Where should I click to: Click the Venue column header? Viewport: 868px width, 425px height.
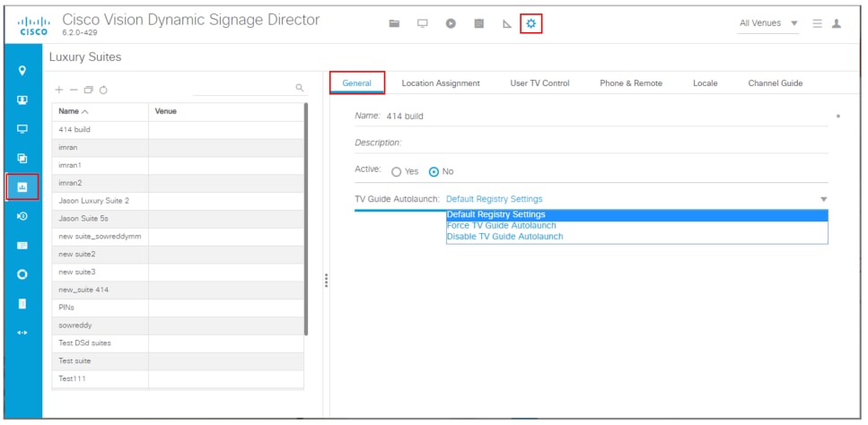tap(226, 112)
